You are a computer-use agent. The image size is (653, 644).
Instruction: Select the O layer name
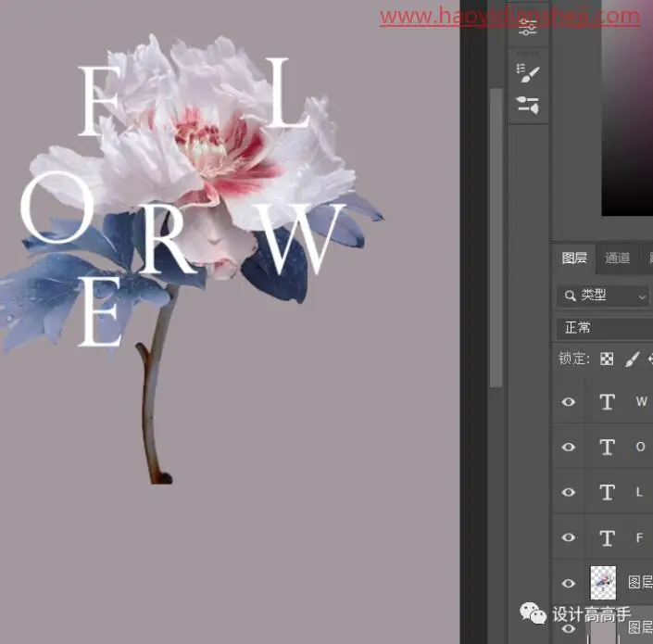pyautogui.click(x=641, y=447)
